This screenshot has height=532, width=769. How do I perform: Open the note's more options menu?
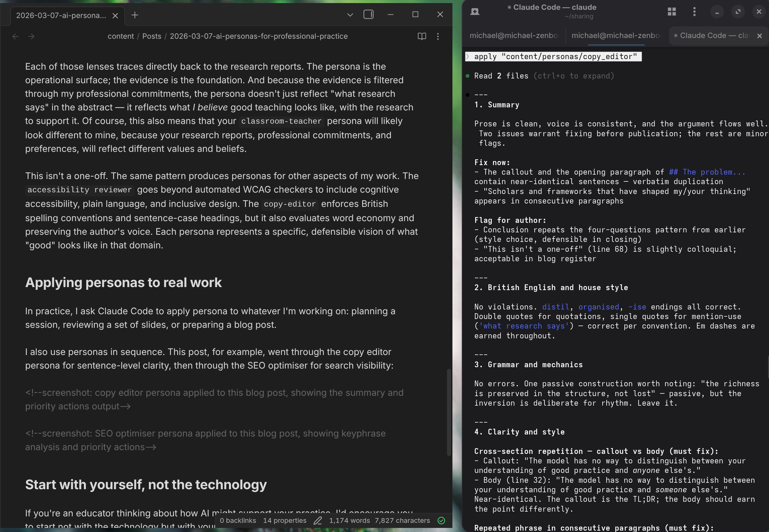[438, 36]
